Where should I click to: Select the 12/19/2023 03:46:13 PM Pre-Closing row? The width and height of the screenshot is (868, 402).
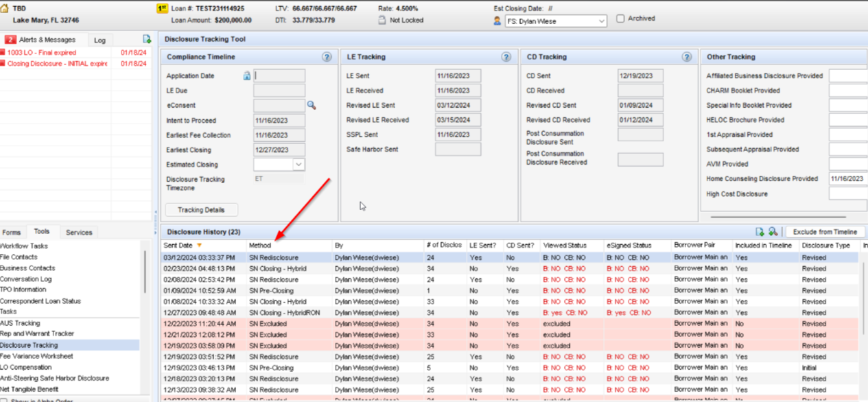pyautogui.click(x=510, y=368)
